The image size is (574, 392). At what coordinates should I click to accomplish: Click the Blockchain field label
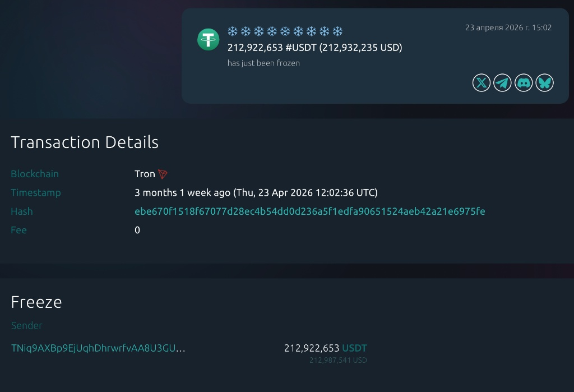coord(35,174)
